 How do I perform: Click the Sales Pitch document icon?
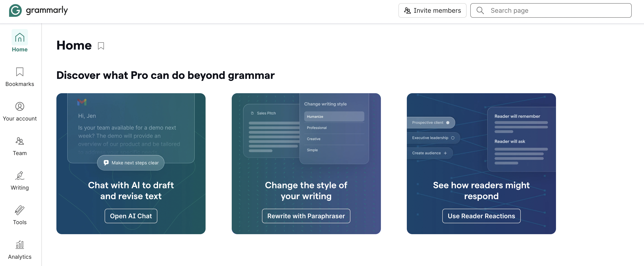[252, 113]
